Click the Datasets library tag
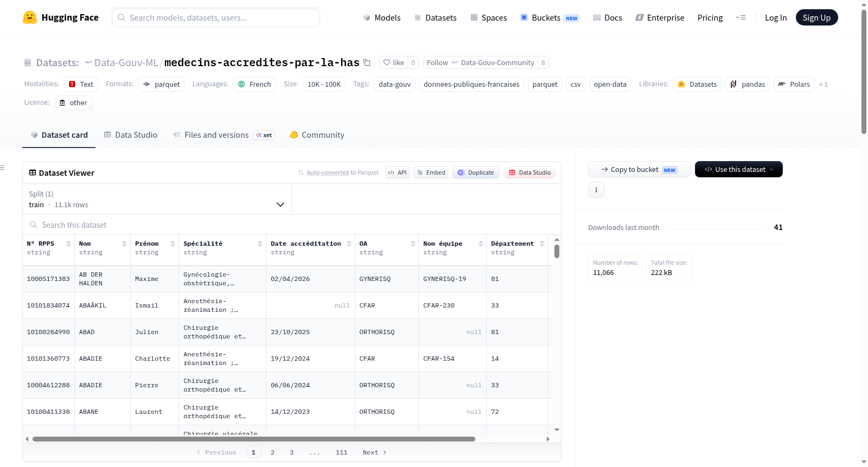 click(x=697, y=84)
